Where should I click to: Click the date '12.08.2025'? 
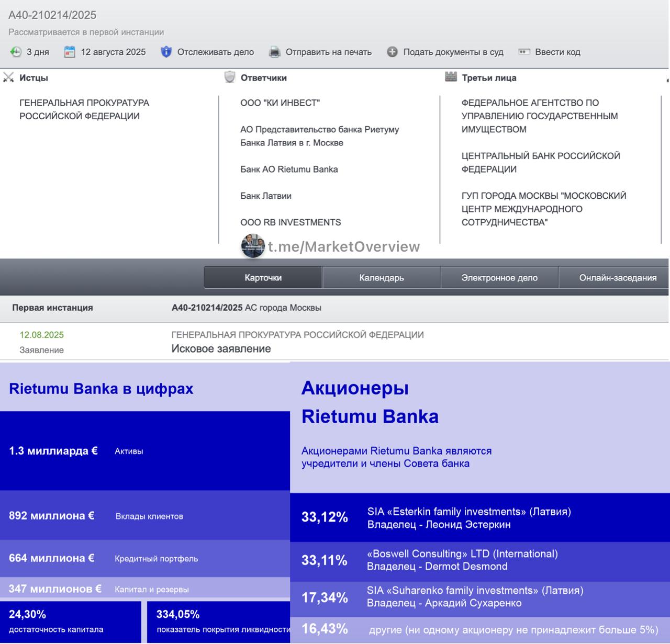click(x=41, y=335)
